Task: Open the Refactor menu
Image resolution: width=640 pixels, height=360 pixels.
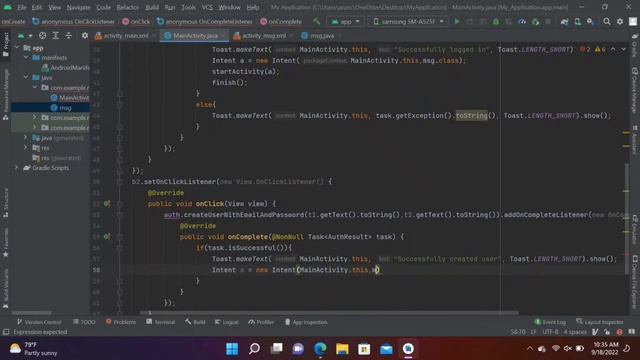Action: click(x=128, y=7)
